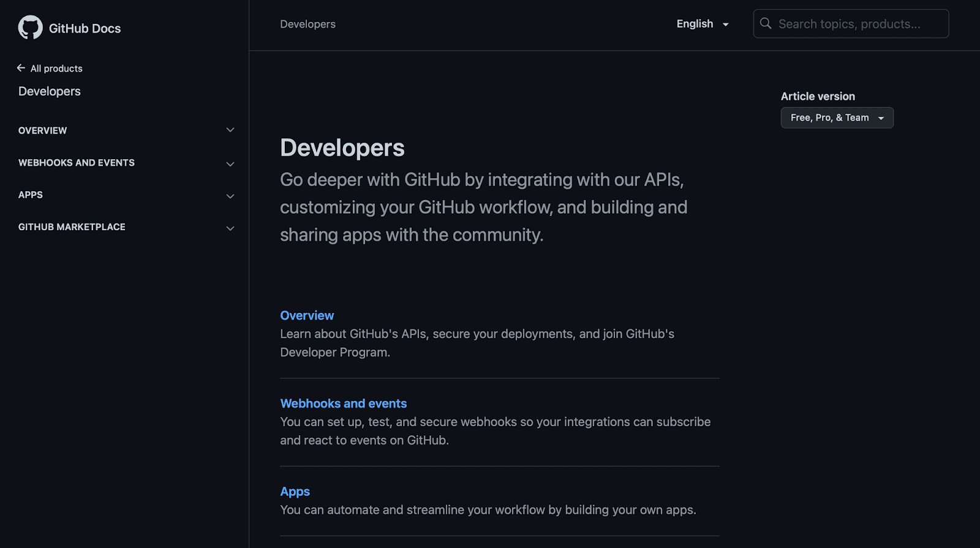The height and width of the screenshot is (548, 980).
Task: Select APPS in the sidebar
Action: [31, 195]
